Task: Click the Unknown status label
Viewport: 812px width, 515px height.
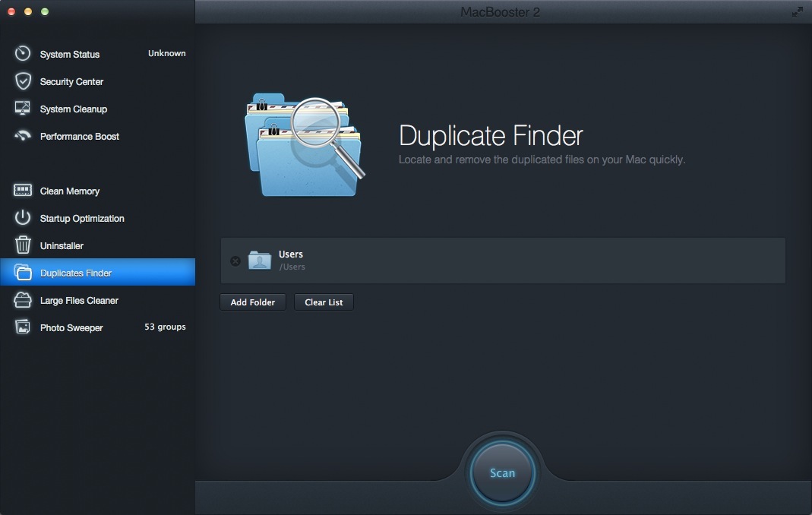Action: pos(167,53)
